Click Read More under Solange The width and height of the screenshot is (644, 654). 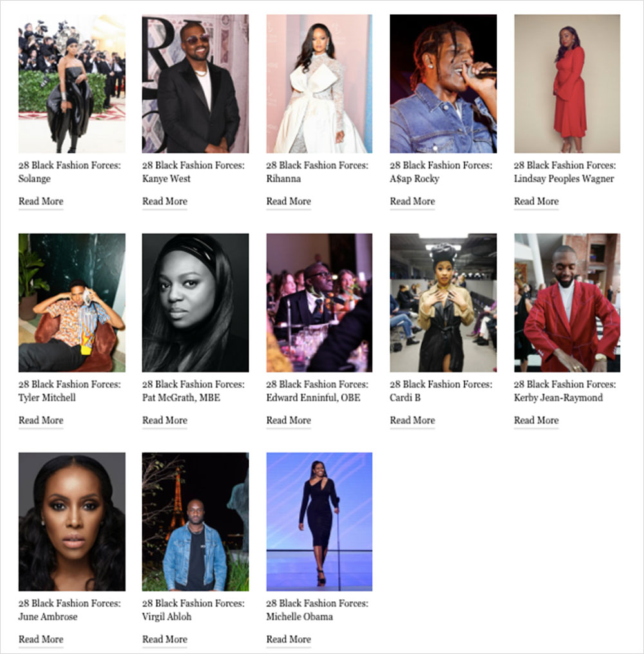click(x=41, y=201)
